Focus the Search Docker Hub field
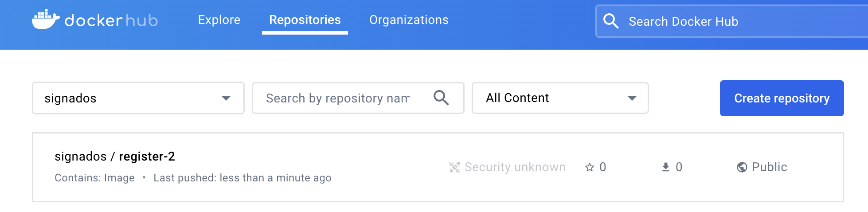 pos(731,21)
